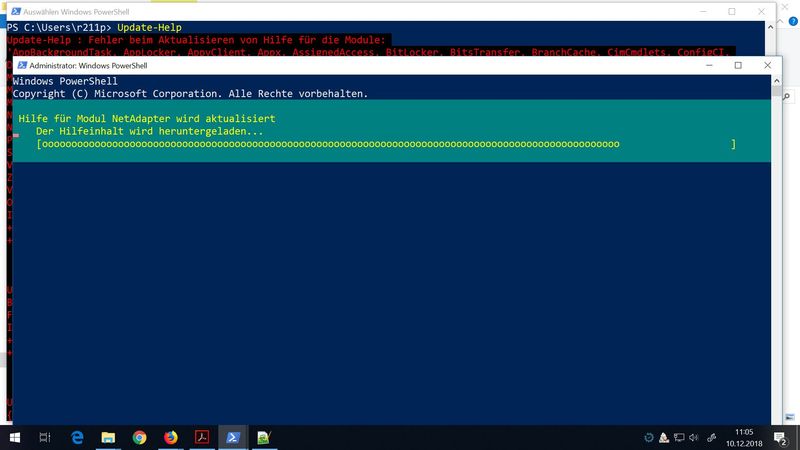Click the background Auswählen PowerShell window icon
The image size is (800, 450).
16,11
